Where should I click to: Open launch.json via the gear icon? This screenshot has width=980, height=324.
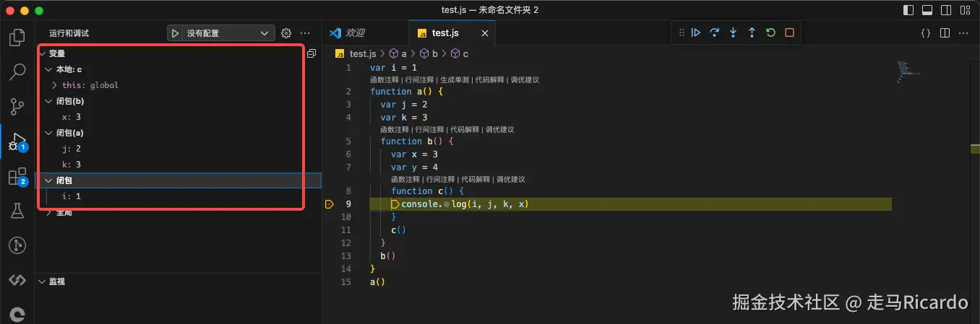click(286, 33)
